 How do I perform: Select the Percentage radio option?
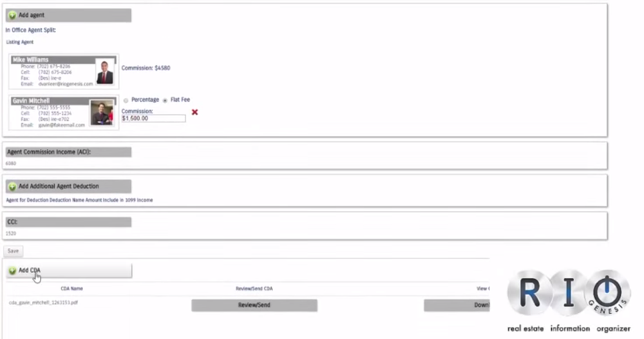click(125, 101)
